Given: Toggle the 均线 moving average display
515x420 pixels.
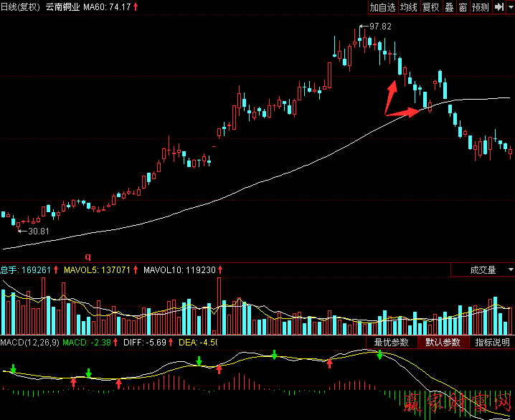Looking at the screenshot, I should pyautogui.click(x=408, y=7).
